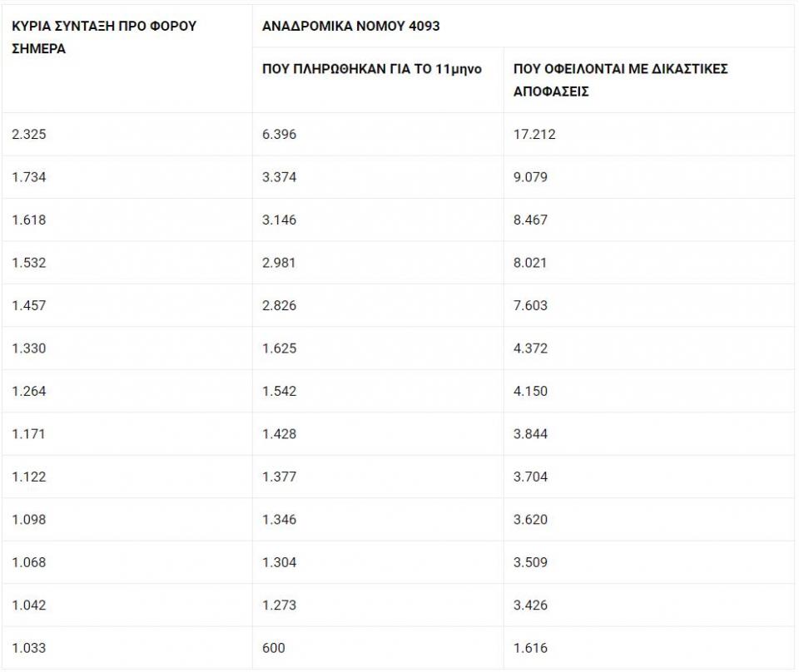Pick the cell containing 9.079

tap(530, 177)
